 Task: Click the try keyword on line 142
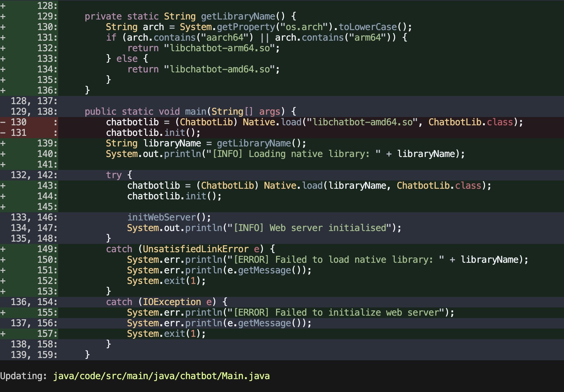[x=114, y=175]
